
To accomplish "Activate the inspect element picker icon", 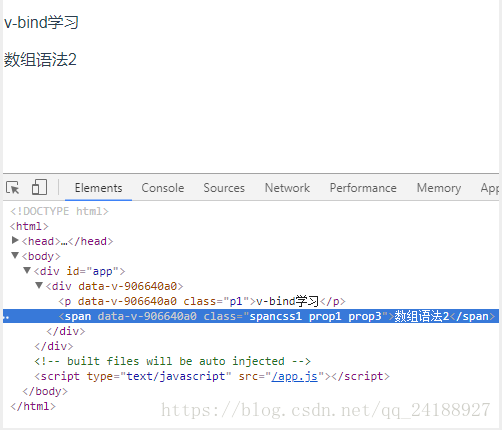I will pyautogui.click(x=13, y=188).
